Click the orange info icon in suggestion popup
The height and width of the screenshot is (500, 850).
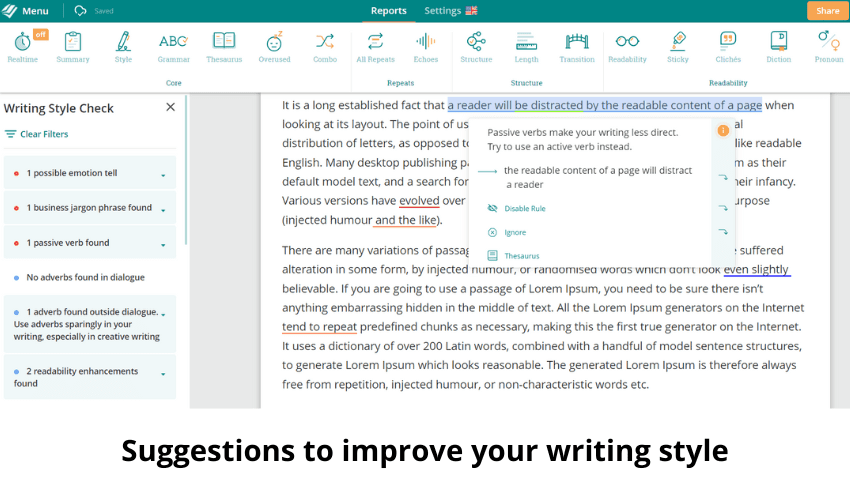(x=723, y=130)
